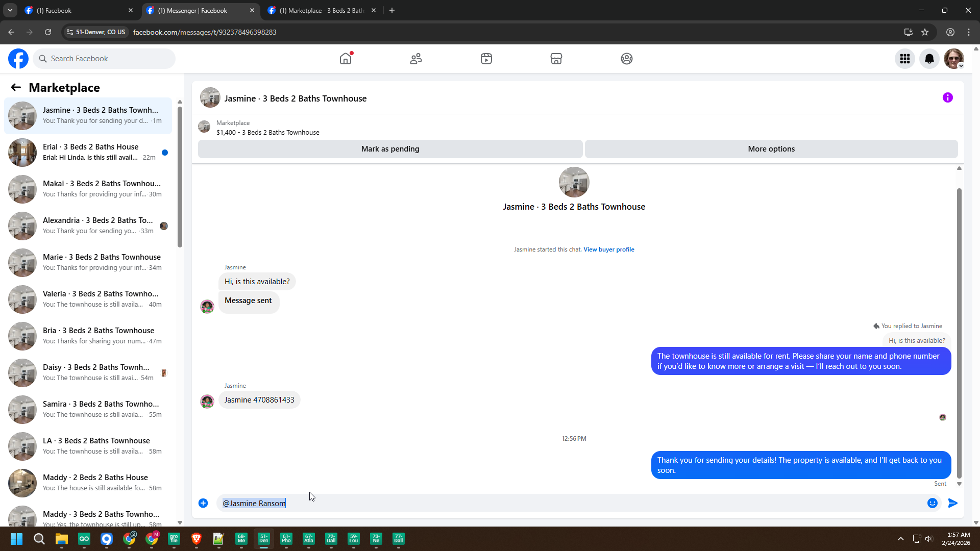The image size is (980, 551).
Task: Click Mark as pending button
Action: pos(390,149)
